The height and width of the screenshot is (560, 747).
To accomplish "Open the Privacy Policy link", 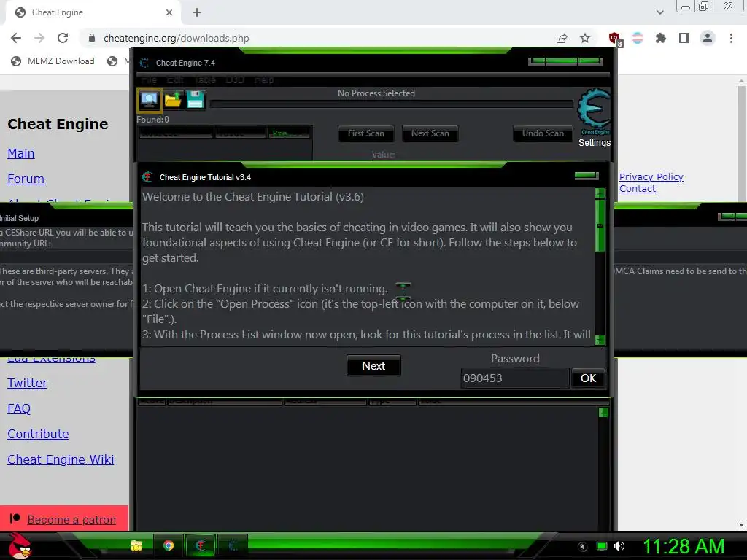I will (651, 176).
